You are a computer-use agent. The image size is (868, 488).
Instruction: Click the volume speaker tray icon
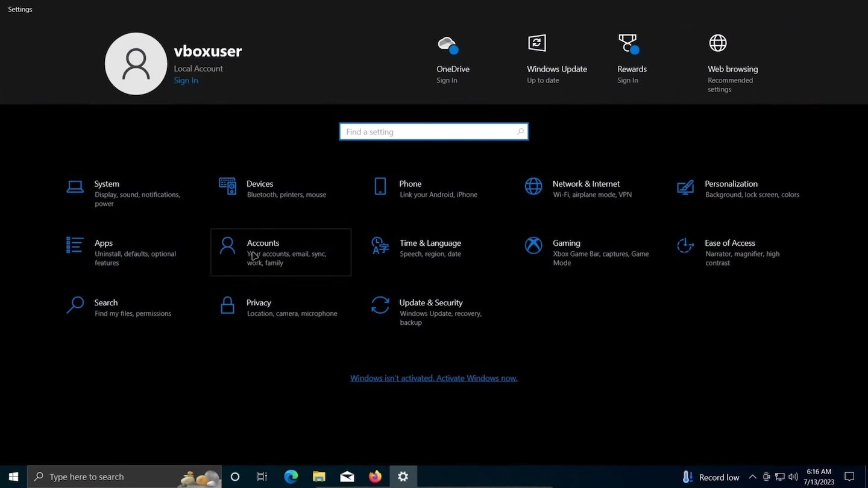point(793,477)
